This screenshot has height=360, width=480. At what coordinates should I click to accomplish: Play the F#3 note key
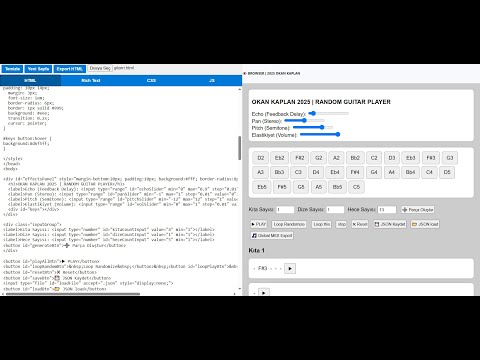tap(431, 158)
